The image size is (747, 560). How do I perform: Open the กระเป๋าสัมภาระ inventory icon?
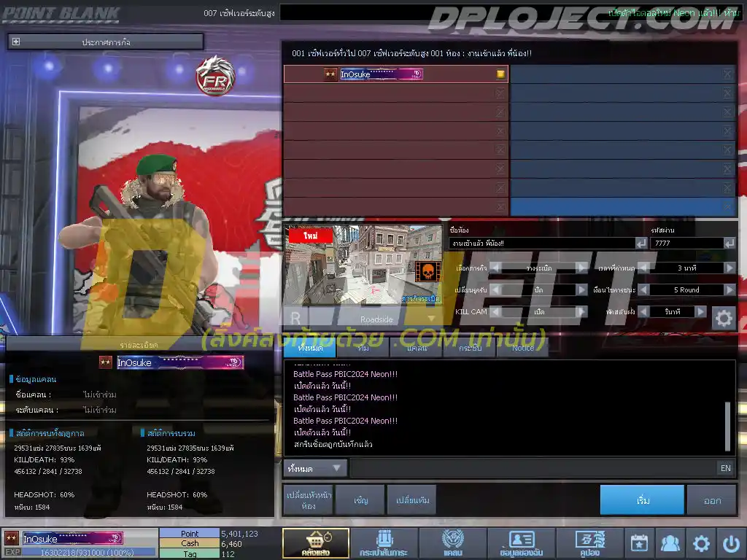384,542
